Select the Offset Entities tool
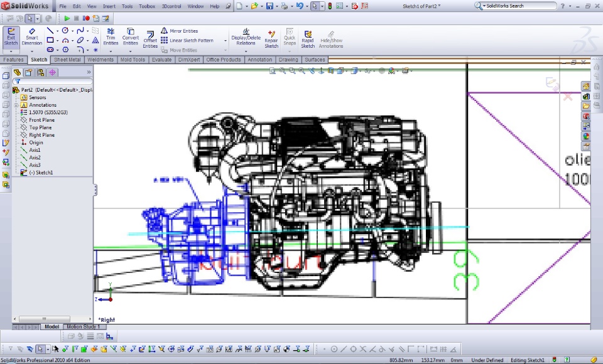The width and height of the screenshot is (603, 364). click(x=150, y=38)
